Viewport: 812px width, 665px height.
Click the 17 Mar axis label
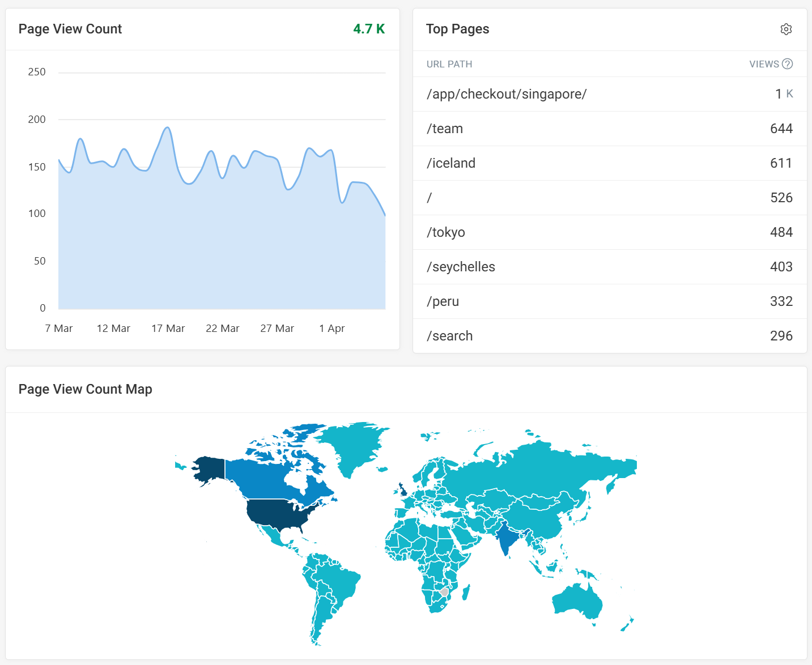point(168,328)
